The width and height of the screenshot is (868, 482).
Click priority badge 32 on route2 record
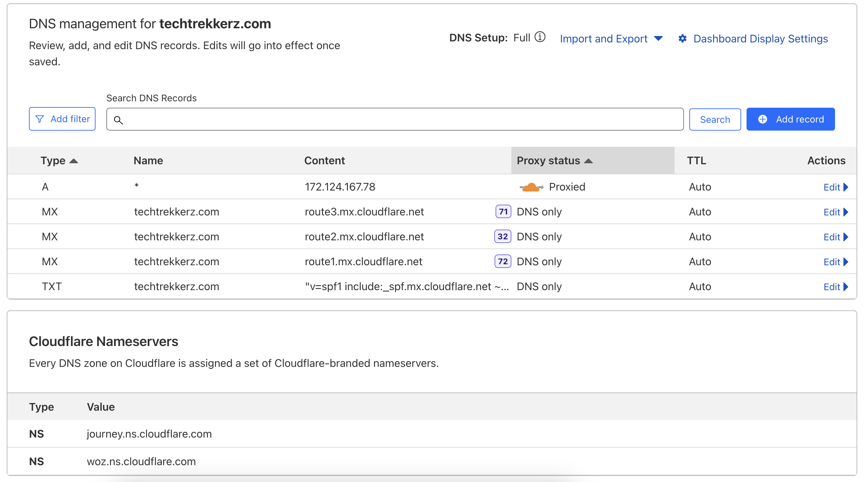(x=502, y=237)
